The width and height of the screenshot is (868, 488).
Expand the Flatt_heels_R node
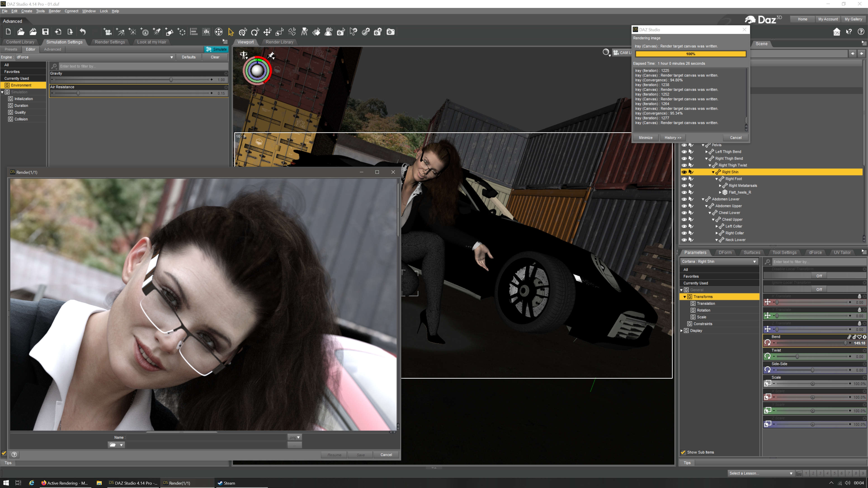720,192
